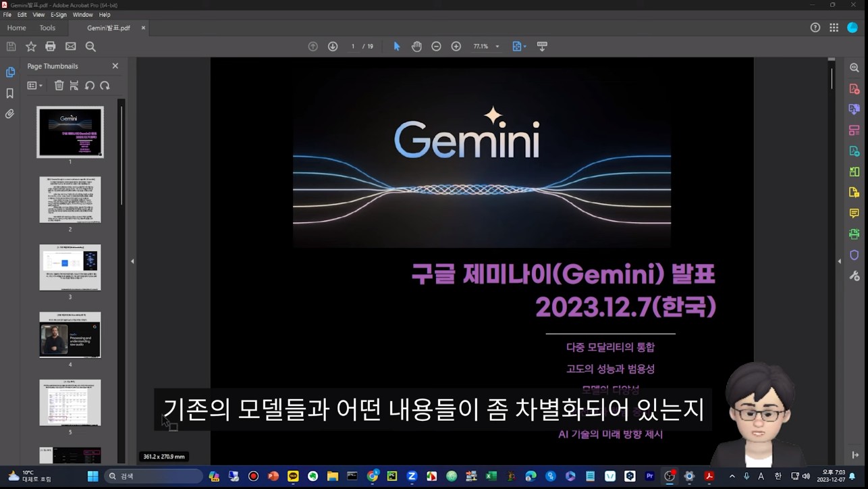868x489 pixels.
Task: Open the Edit menu
Action: point(22,15)
